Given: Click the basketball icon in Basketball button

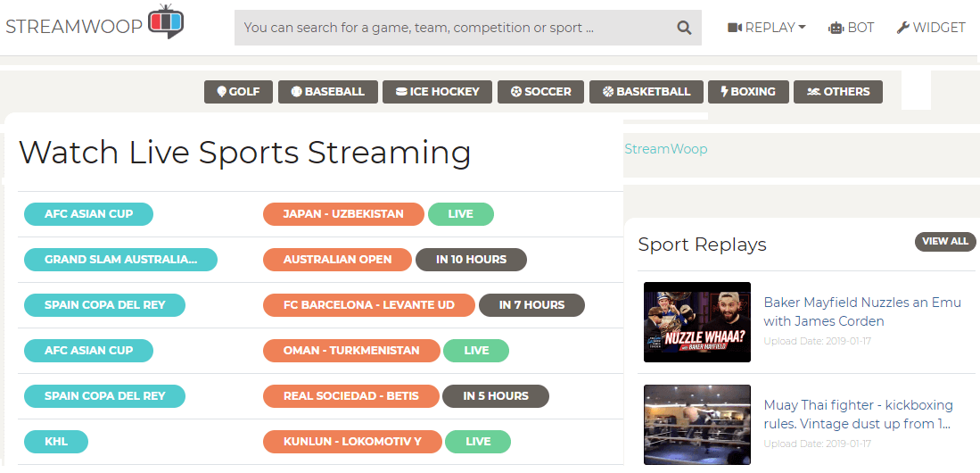Looking at the screenshot, I should [608, 92].
